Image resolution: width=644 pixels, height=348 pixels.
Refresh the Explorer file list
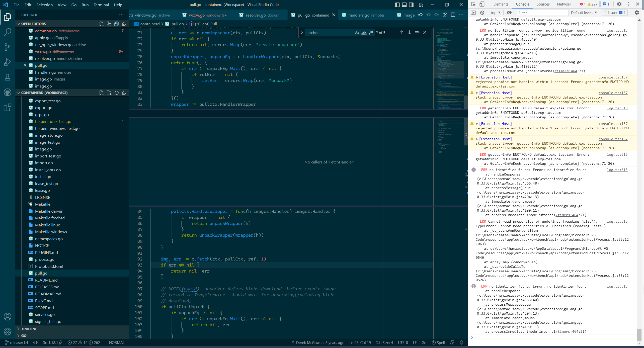[x=117, y=93]
